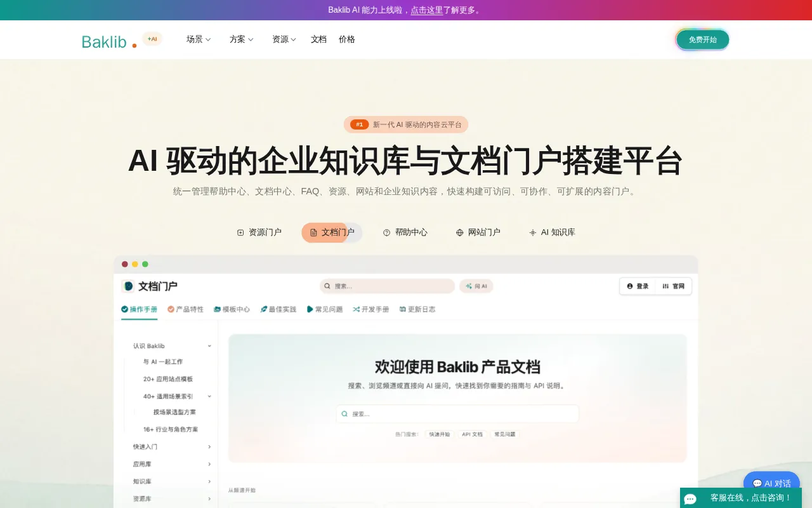The width and height of the screenshot is (812, 508).
Task: Click the 欢迎使用 Baklib 产品文档 heading
Action: [x=457, y=367]
